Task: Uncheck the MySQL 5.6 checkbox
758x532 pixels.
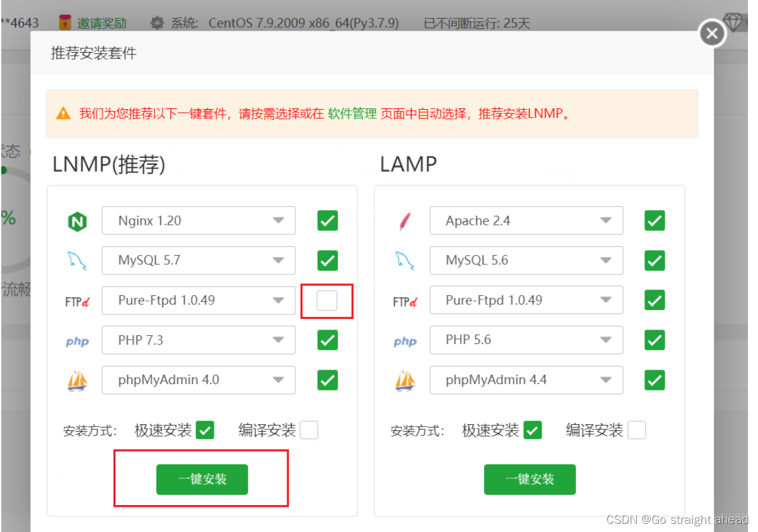Action: [x=655, y=260]
